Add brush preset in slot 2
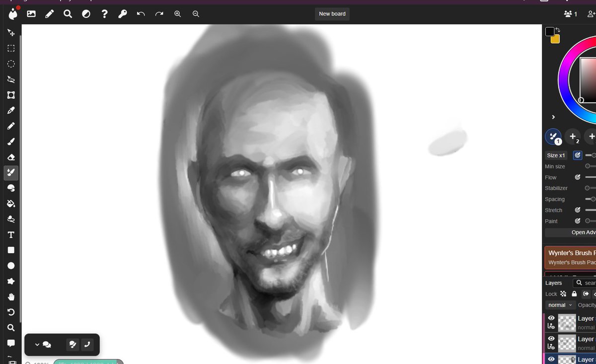Viewport: 596px width, 364px height. [x=573, y=137]
